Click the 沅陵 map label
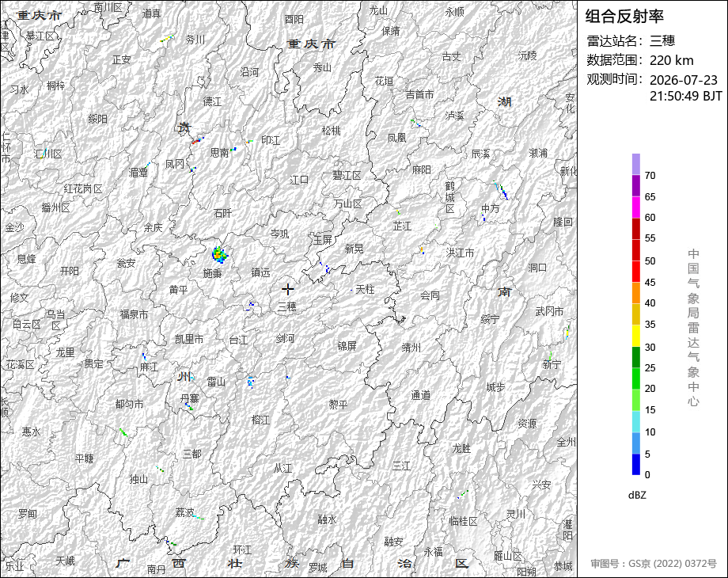The width and height of the screenshot is (728, 578). 527,55
